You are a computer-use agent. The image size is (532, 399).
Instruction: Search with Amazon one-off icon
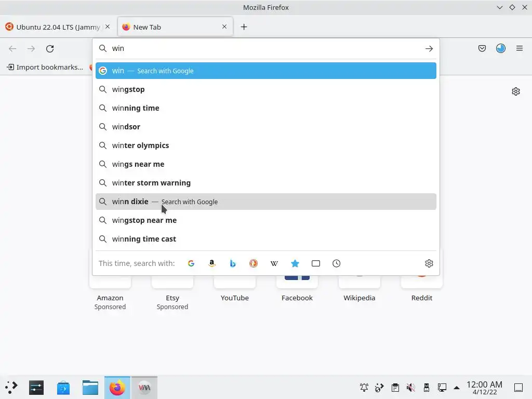pyautogui.click(x=212, y=263)
